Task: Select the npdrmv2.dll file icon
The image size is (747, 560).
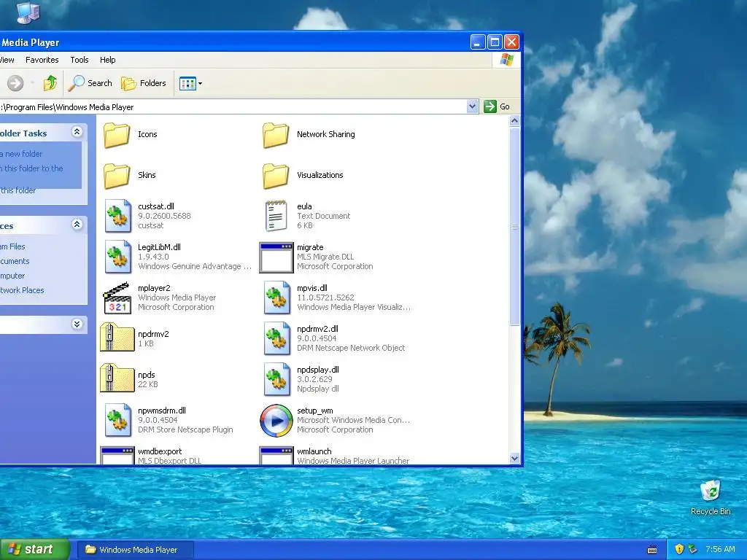Action: 276,338
